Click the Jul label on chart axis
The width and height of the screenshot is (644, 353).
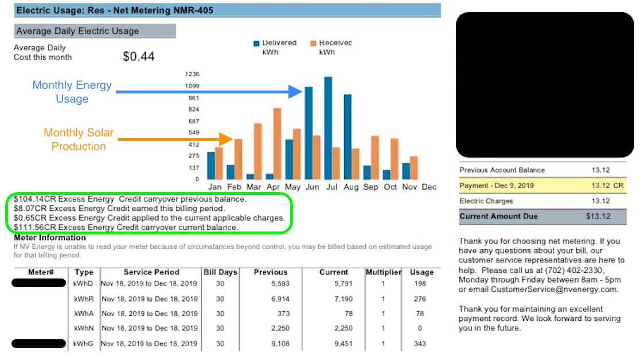[331, 187]
